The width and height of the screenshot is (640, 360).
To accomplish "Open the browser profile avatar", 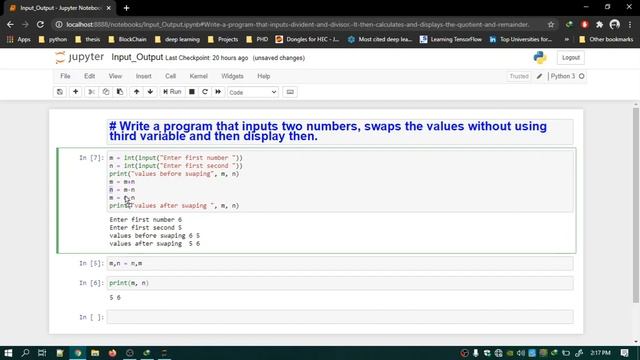I will (615, 24).
